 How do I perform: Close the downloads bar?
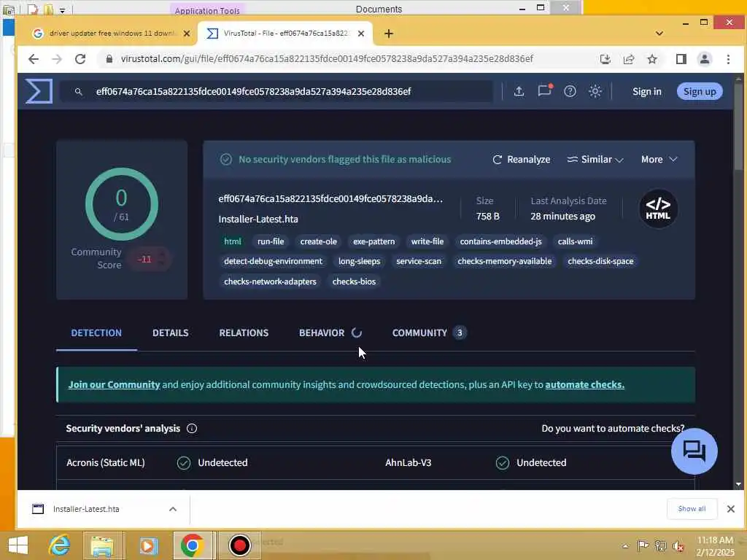pyautogui.click(x=731, y=509)
